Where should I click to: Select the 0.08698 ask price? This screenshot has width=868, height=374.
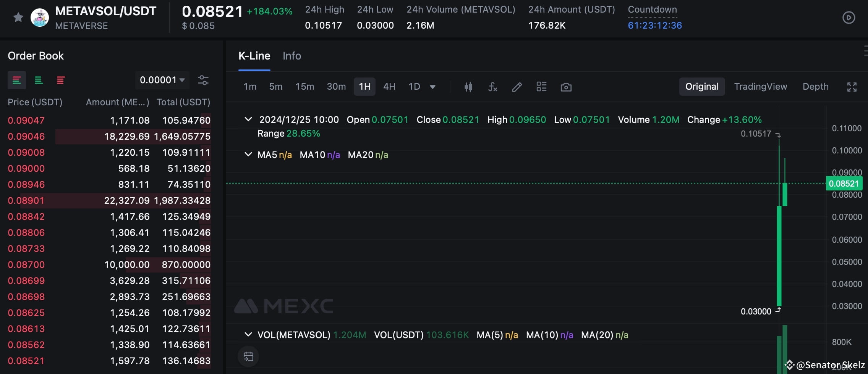point(26,297)
